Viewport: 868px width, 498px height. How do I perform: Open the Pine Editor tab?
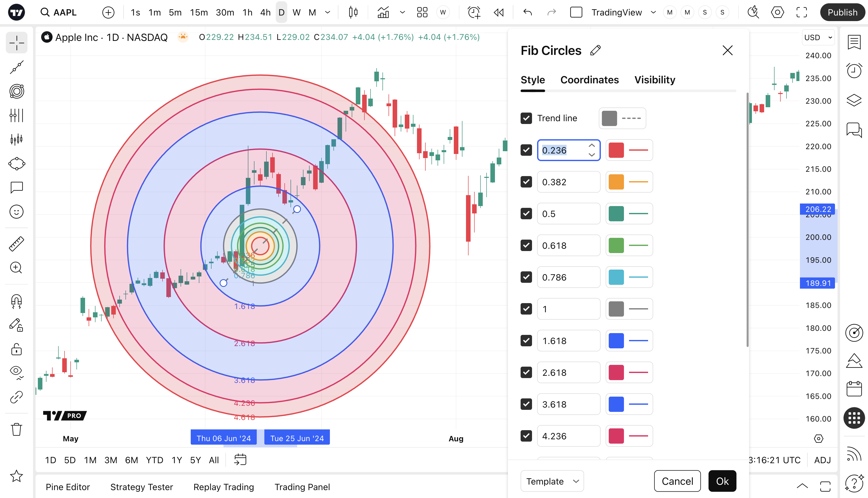68,487
